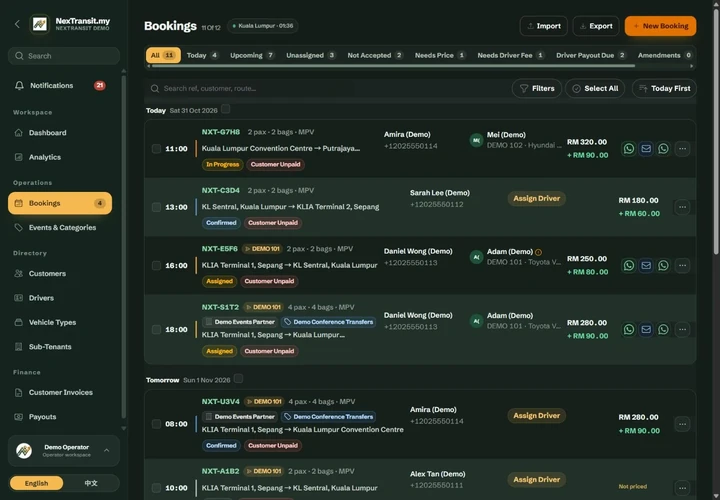Tick checkbox for booking NXT-A1B2
The width and height of the screenshot is (720, 500).
(x=156, y=488)
